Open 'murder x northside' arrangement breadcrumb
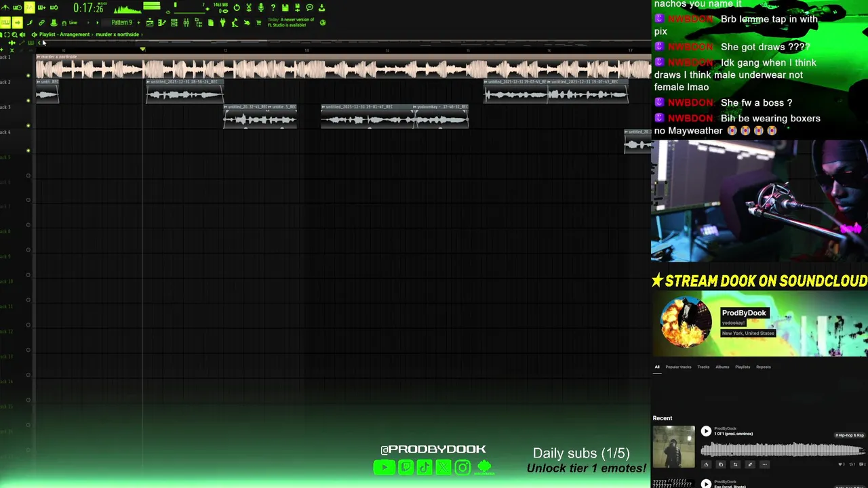Viewport: 868px width, 488px height. coord(117,35)
